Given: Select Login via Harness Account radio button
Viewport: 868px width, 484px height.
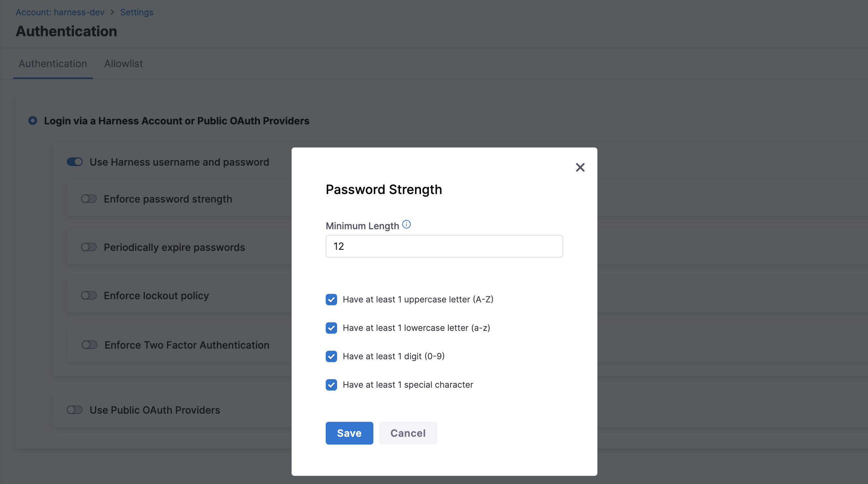Looking at the screenshot, I should [33, 121].
